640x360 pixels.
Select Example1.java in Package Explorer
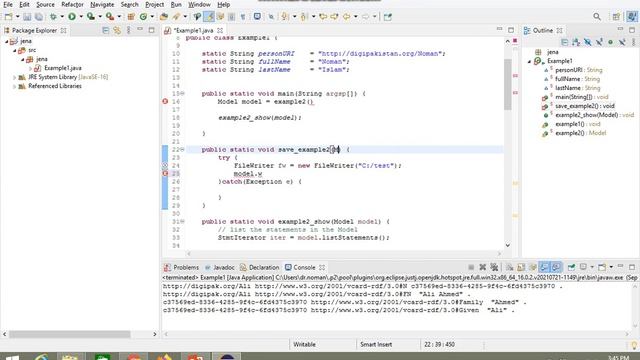(62, 68)
